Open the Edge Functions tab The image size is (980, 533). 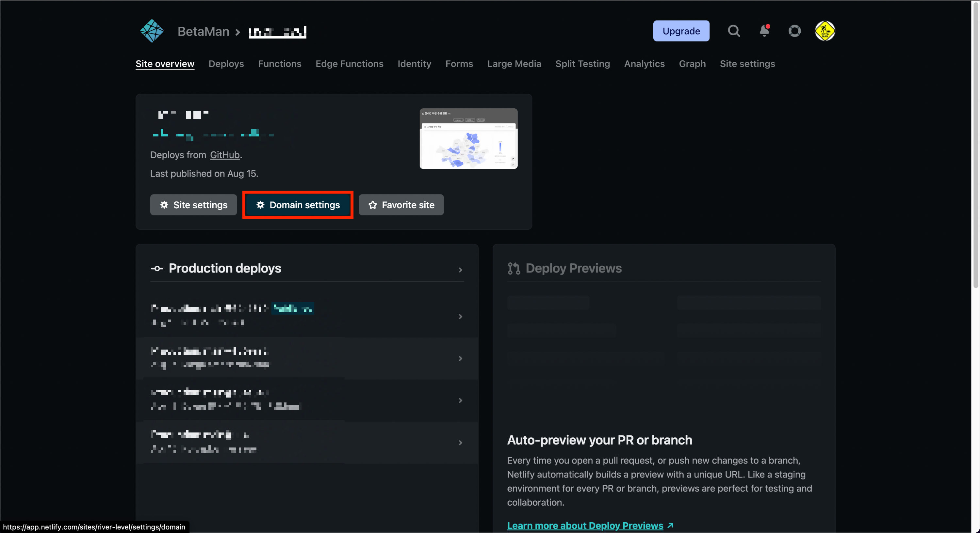[x=349, y=64]
